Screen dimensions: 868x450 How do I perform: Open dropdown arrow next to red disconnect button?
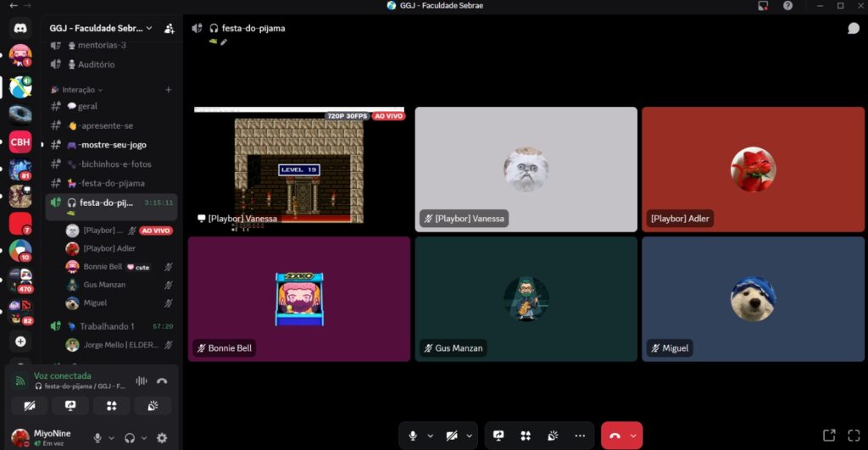pyautogui.click(x=633, y=436)
